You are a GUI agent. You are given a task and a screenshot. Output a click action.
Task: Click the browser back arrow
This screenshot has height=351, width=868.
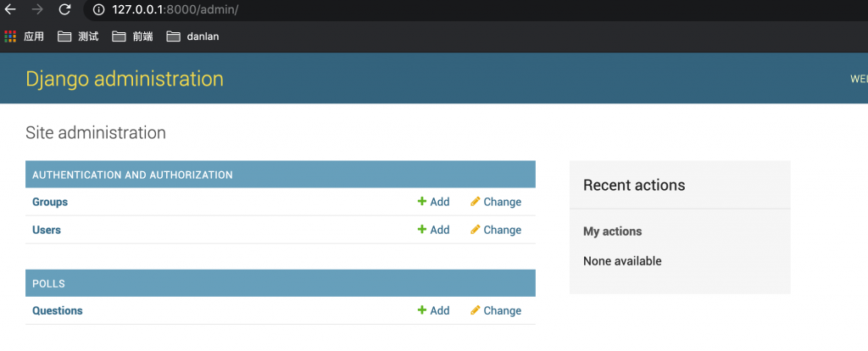coord(11,10)
